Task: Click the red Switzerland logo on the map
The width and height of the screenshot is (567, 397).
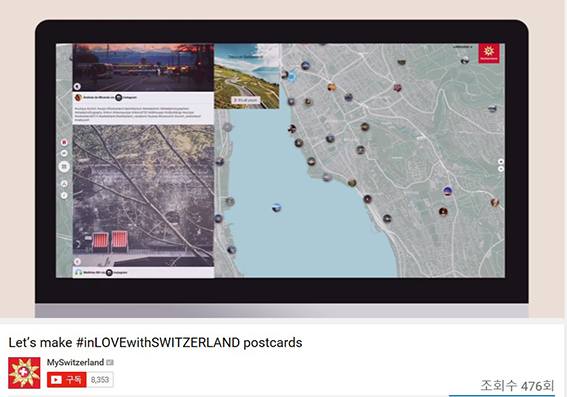Action: 489,53
